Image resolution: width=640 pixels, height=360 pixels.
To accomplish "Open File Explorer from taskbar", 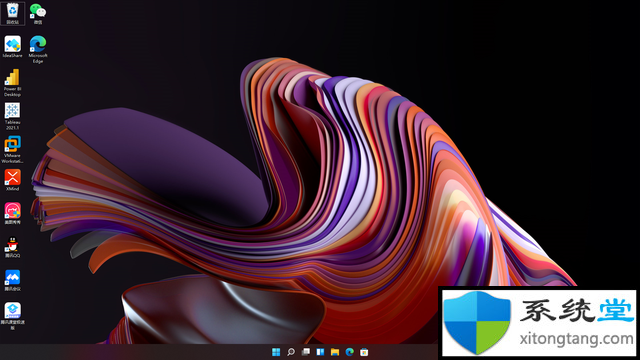I will pyautogui.click(x=335, y=352).
